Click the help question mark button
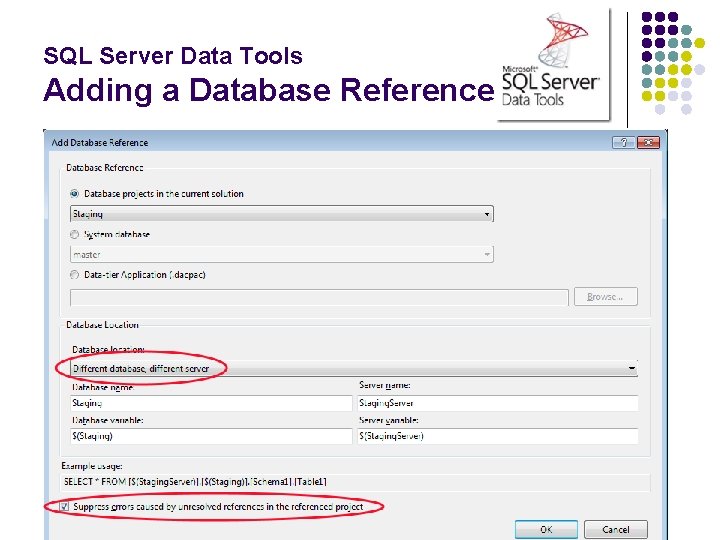Image resolution: width=720 pixels, height=540 pixels. click(x=624, y=142)
